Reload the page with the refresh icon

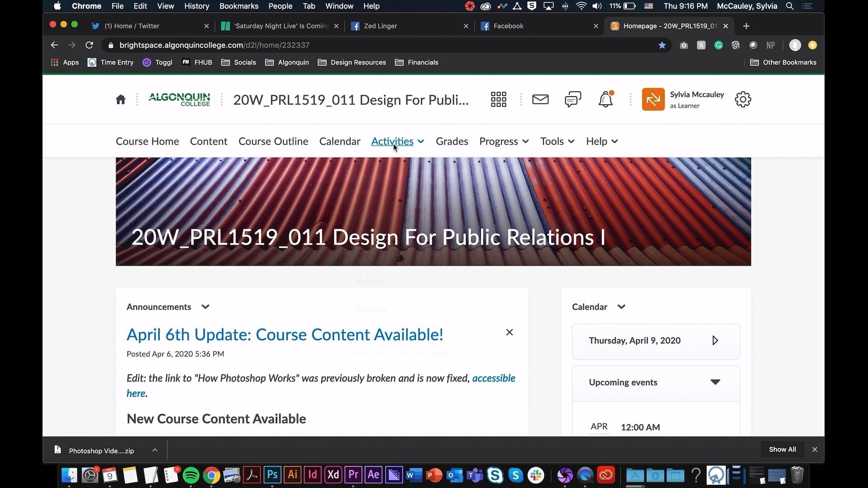click(x=90, y=45)
